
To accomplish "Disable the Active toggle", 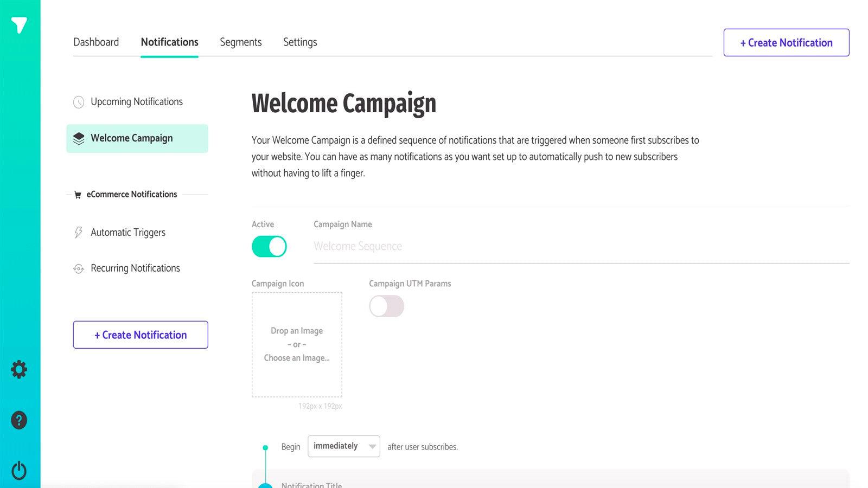I will click(269, 246).
